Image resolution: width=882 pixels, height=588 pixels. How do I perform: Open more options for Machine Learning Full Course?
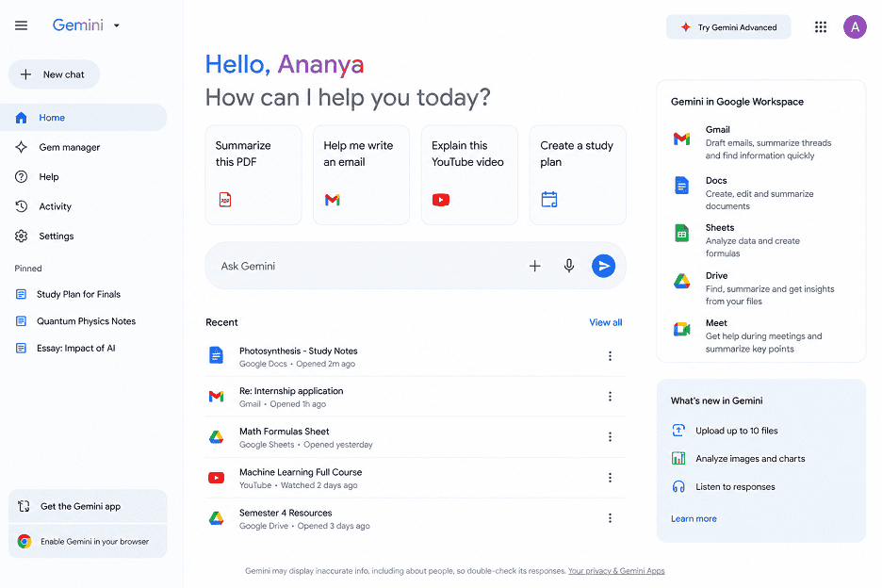tap(610, 478)
